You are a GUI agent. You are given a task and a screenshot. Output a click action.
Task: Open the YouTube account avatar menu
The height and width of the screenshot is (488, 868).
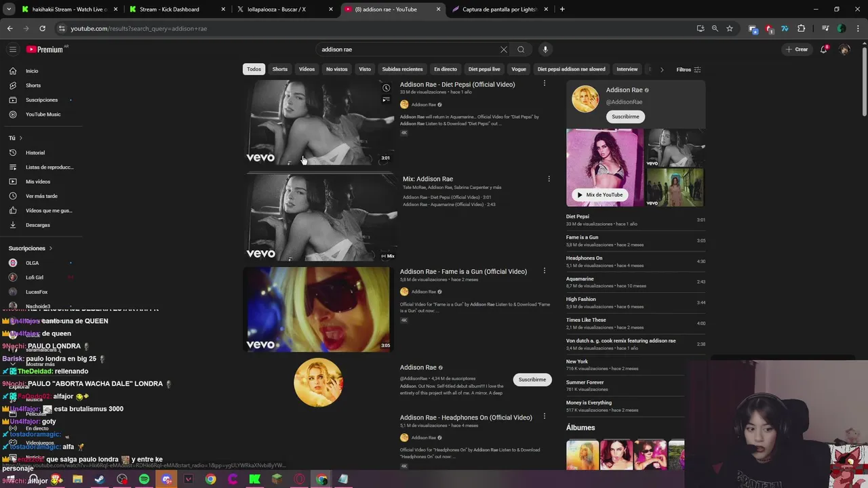tap(844, 49)
